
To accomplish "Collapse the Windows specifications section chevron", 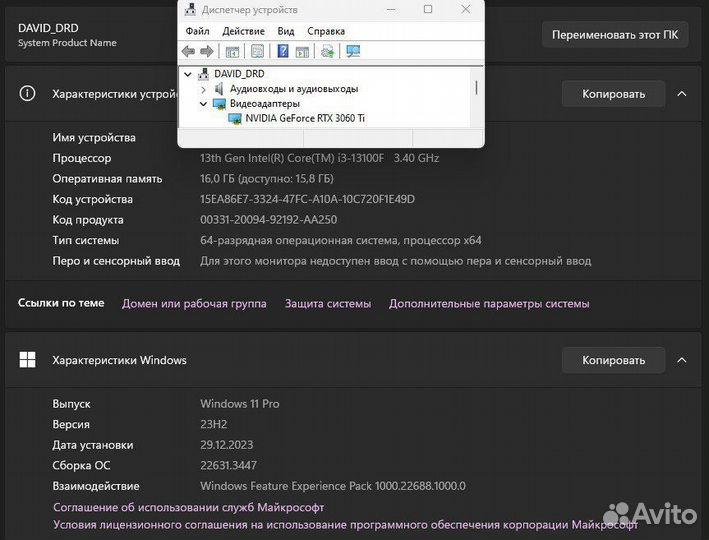I will point(682,360).
